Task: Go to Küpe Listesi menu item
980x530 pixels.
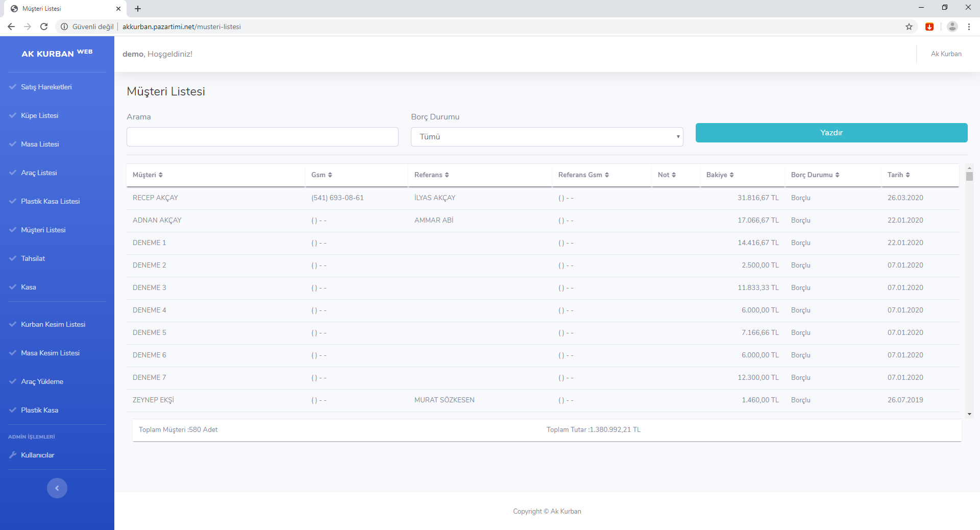Action: coord(39,115)
